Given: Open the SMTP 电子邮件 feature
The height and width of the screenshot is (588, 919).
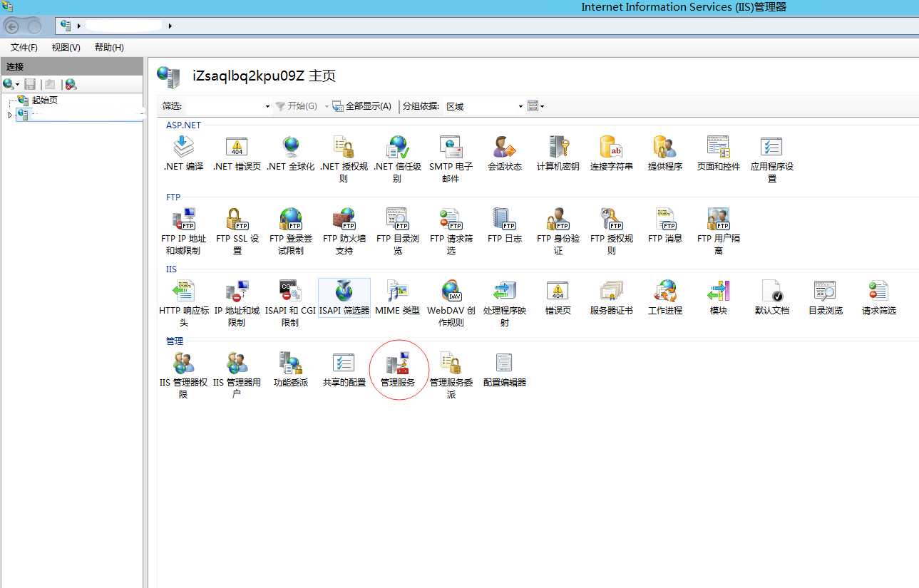Looking at the screenshot, I should [451, 160].
